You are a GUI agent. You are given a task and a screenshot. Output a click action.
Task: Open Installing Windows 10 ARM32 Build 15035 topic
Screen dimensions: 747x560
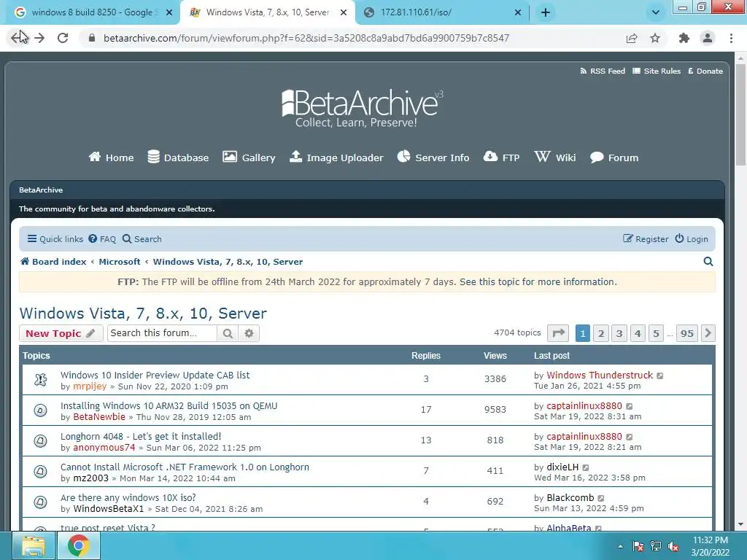point(169,405)
